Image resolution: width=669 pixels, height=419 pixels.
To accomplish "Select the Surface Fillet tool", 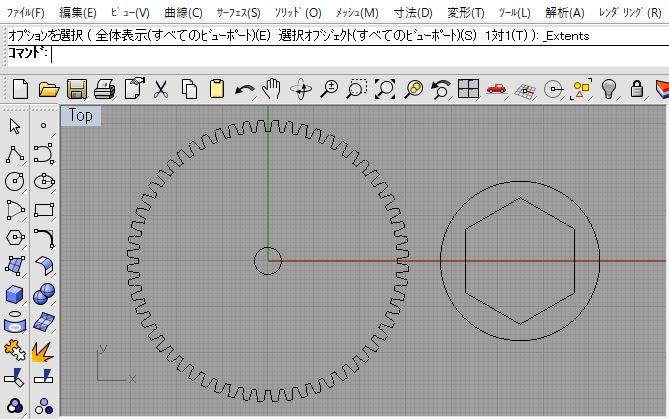I will (44, 266).
